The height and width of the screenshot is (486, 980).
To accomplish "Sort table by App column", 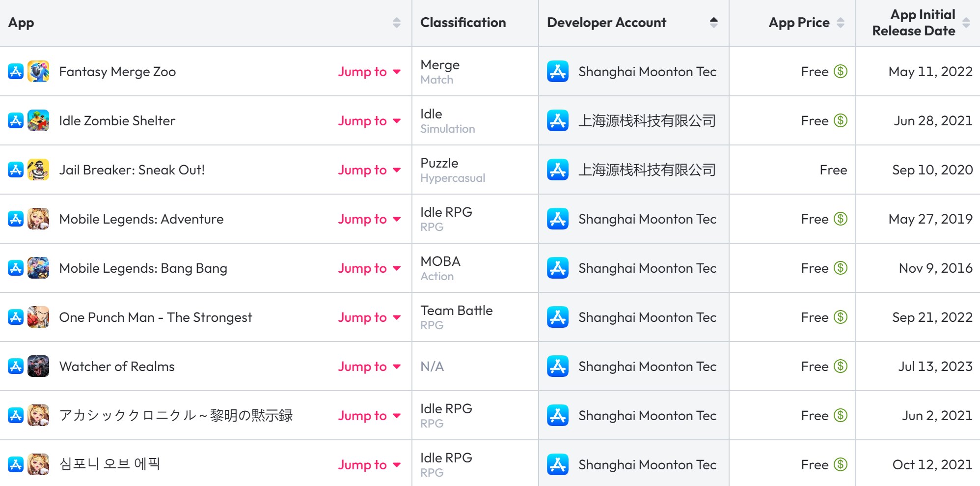I will 397,23.
